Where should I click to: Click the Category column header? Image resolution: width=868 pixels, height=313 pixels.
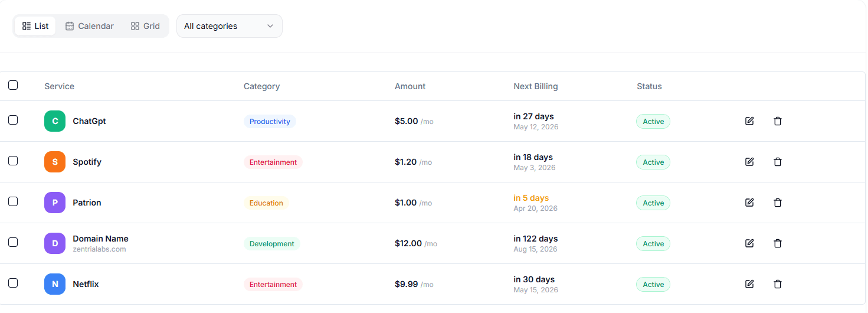click(262, 86)
